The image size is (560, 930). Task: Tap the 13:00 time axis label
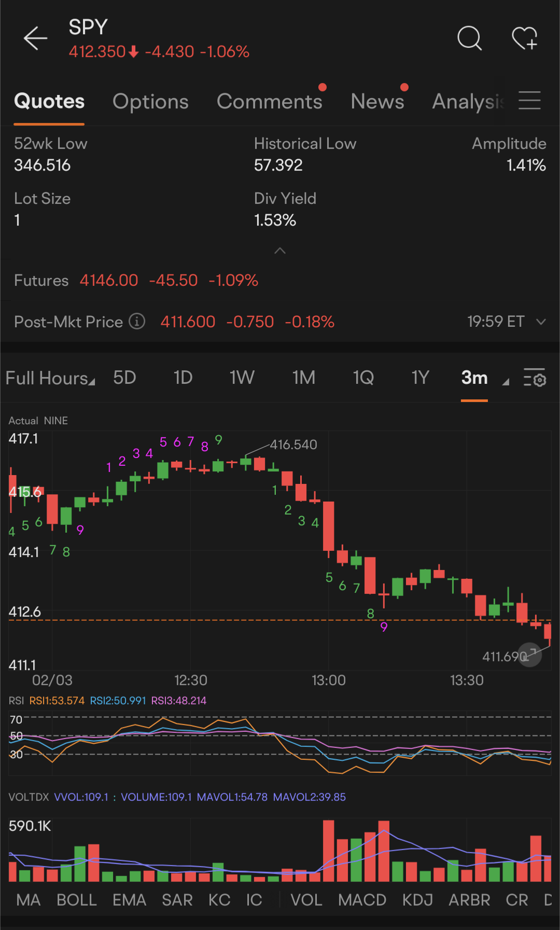pos(329,681)
